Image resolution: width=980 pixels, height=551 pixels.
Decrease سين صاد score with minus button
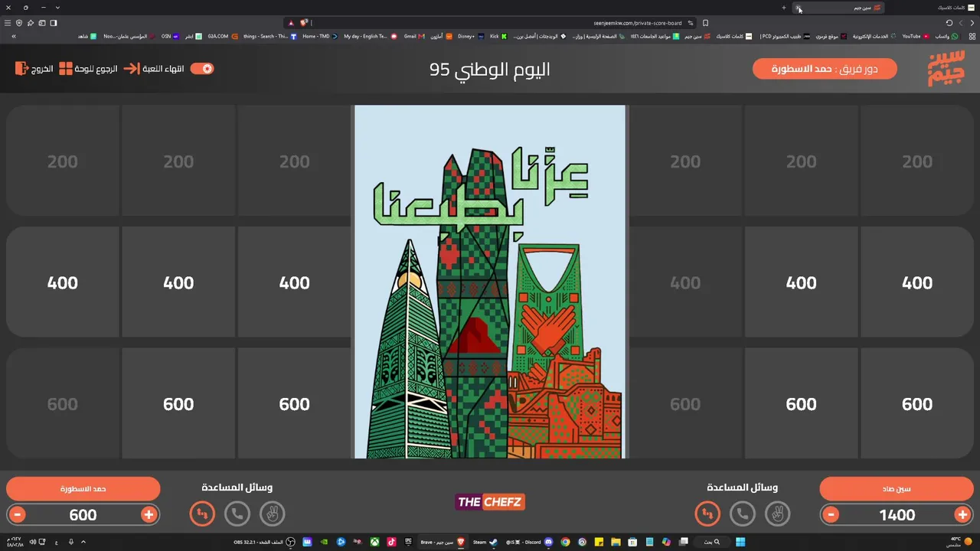tap(831, 515)
